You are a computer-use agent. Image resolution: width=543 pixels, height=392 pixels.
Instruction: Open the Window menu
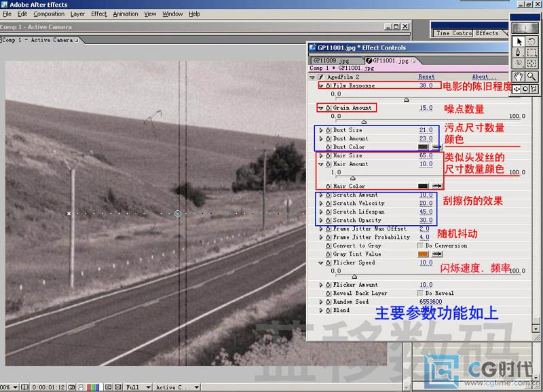172,14
